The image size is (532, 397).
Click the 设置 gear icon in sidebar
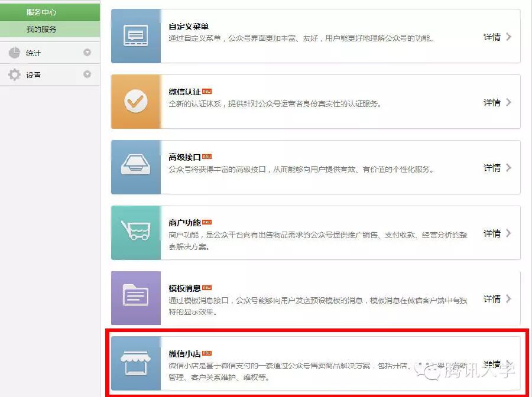pyautogui.click(x=14, y=74)
